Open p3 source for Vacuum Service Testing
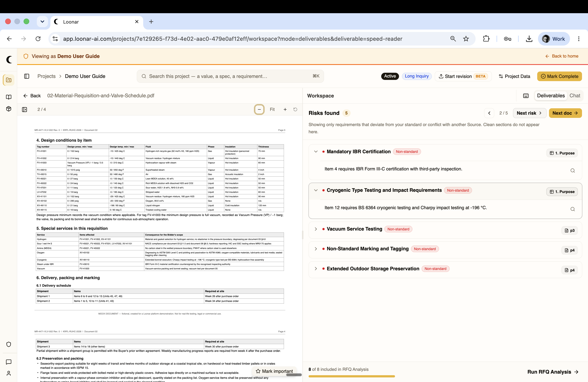This screenshot has height=382, width=588. (x=569, y=231)
